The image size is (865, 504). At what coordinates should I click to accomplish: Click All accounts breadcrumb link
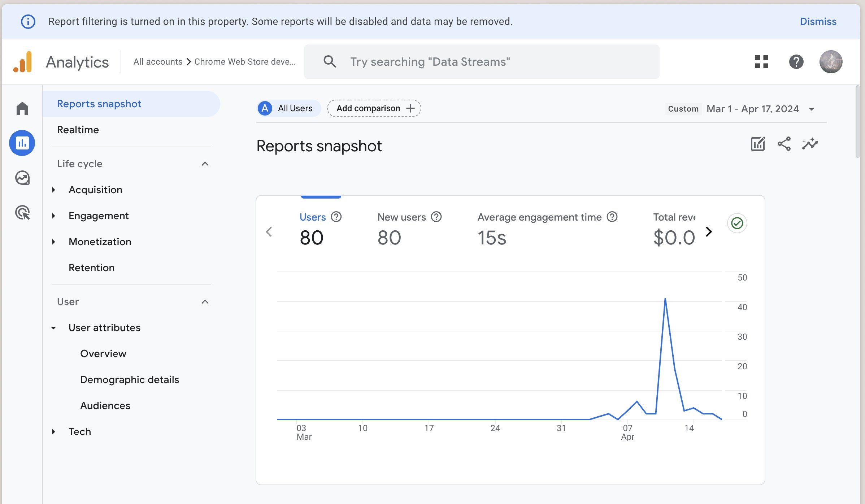158,62
